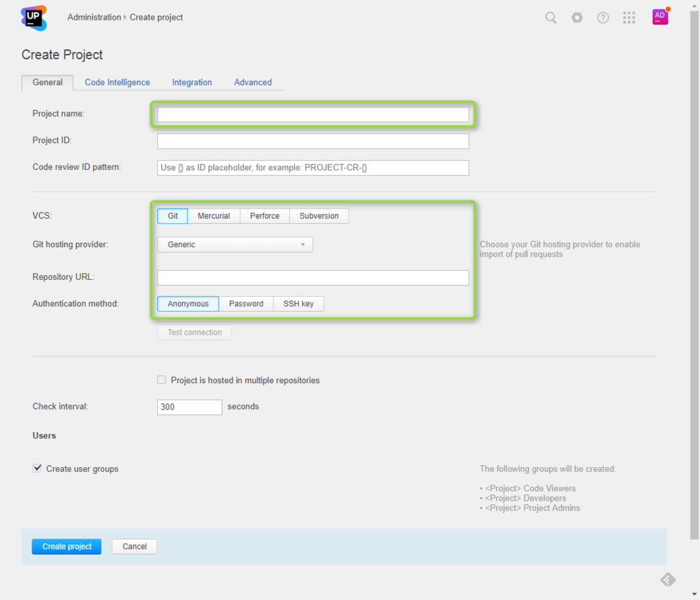Click the Cancel button
700x600 pixels.
(x=135, y=547)
